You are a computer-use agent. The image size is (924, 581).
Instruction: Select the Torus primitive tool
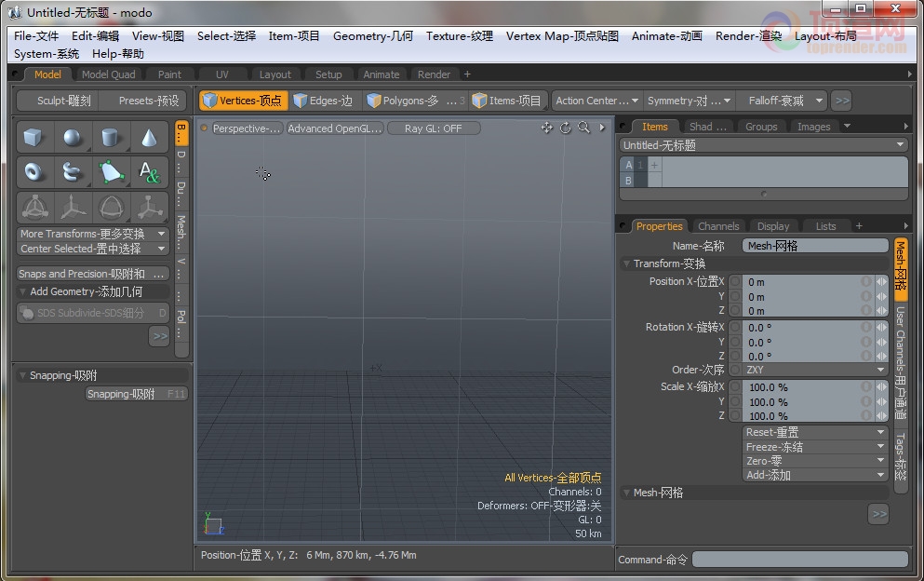click(x=34, y=172)
